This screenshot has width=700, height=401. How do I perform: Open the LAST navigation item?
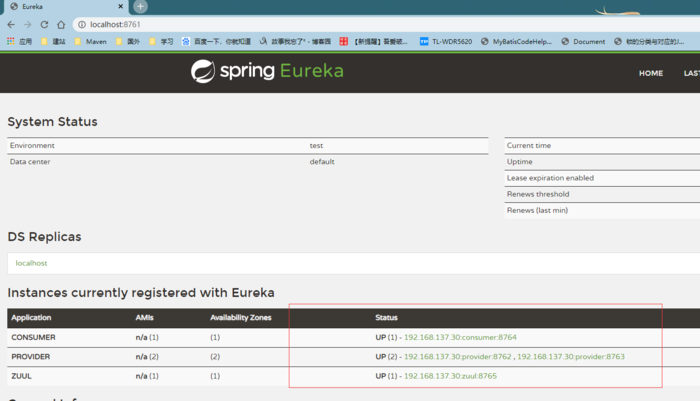692,73
